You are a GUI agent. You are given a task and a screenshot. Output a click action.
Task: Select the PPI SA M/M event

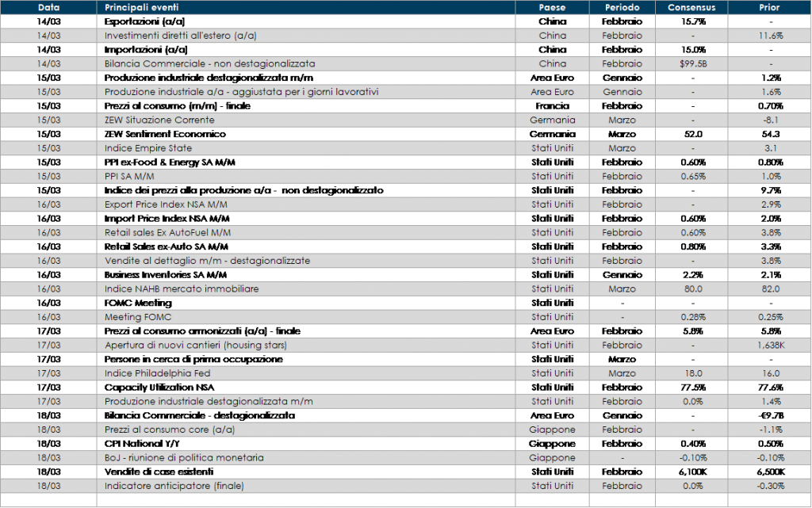pyautogui.click(x=129, y=176)
